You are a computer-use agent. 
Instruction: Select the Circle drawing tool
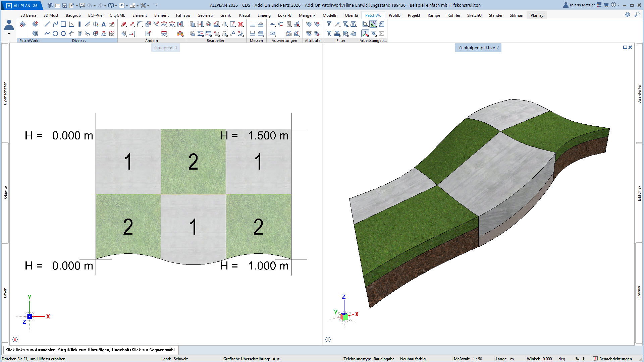(55, 34)
